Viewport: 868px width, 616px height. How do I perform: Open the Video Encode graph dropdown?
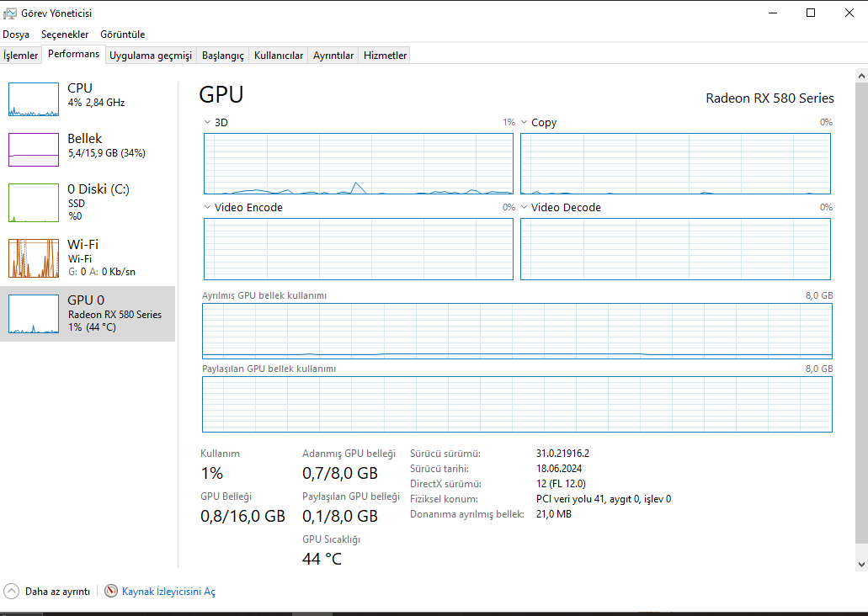click(208, 207)
